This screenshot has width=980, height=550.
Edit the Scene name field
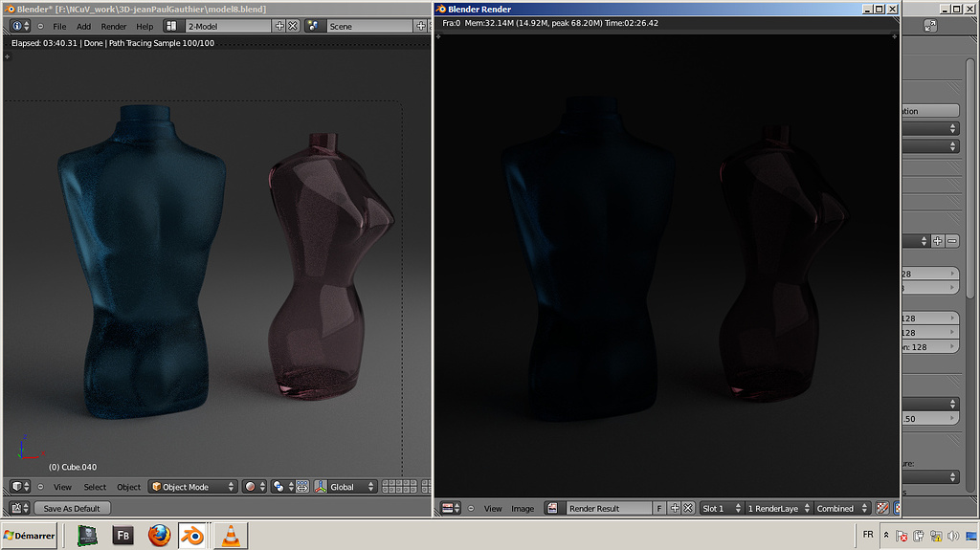(x=370, y=26)
